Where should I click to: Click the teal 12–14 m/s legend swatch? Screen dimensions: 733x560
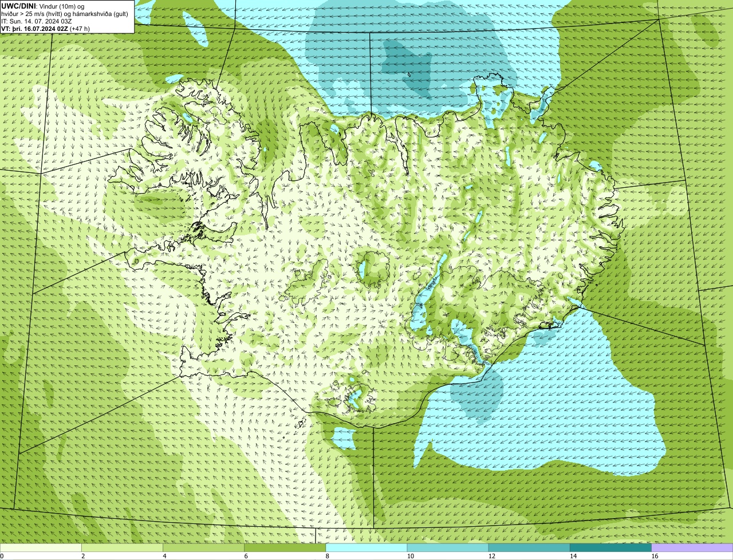pos(529,547)
